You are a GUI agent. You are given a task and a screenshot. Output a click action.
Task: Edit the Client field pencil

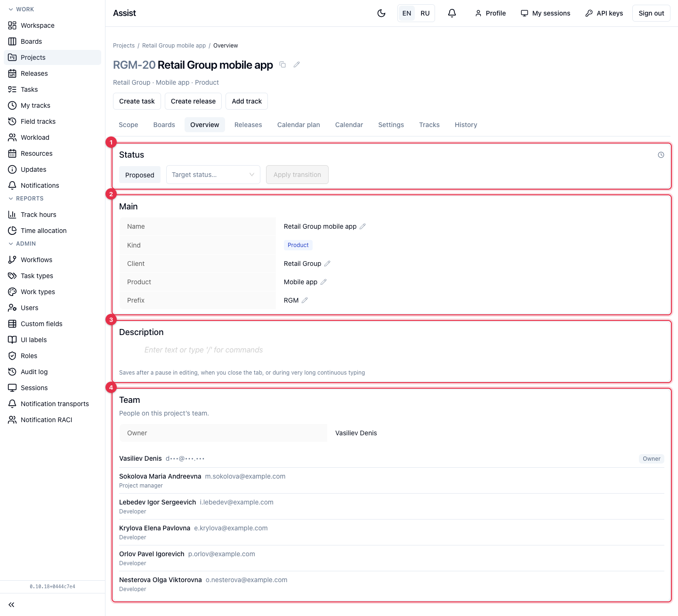point(327,264)
